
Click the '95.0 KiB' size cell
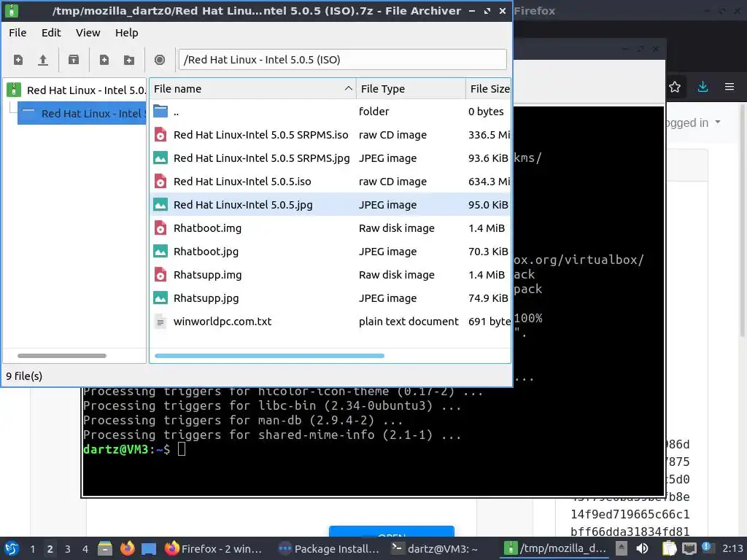tap(488, 205)
